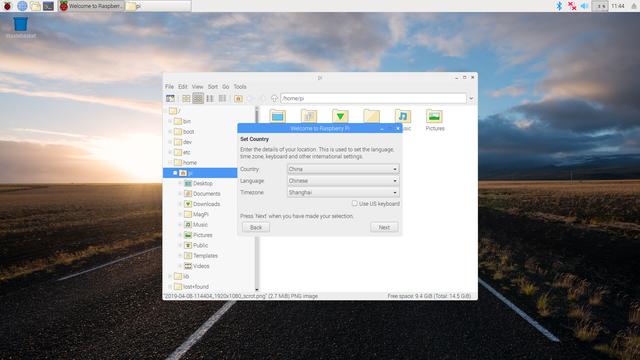Screen dimensions: 640x360
Task: Enable the Use US keyboard checkbox
Action: [x=354, y=203]
